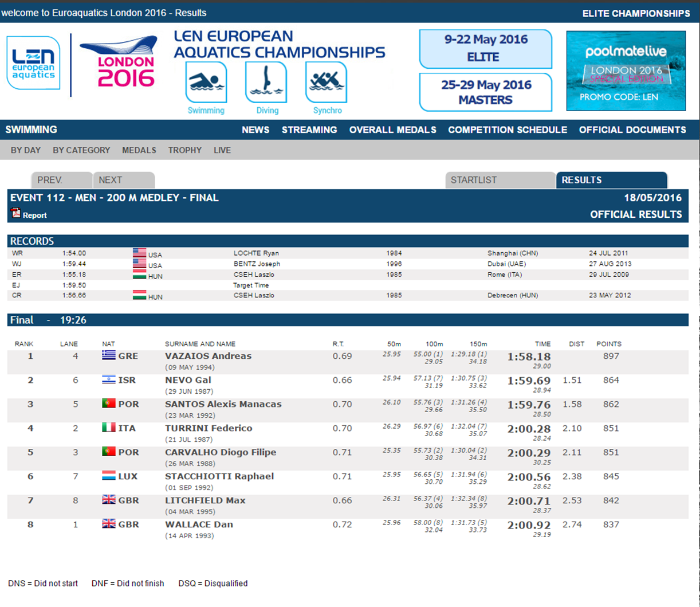
Task: Select the RESULTS tab
Action: pyautogui.click(x=581, y=180)
